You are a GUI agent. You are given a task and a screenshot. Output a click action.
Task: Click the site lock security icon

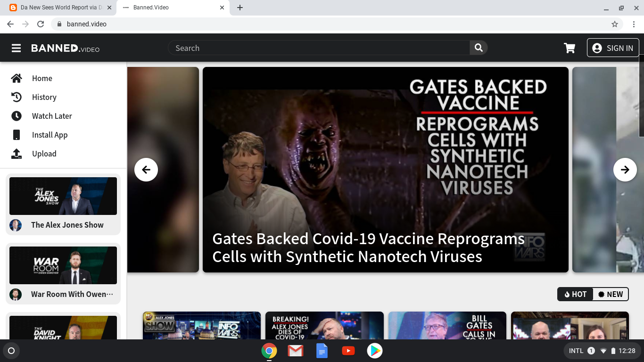(x=59, y=24)
